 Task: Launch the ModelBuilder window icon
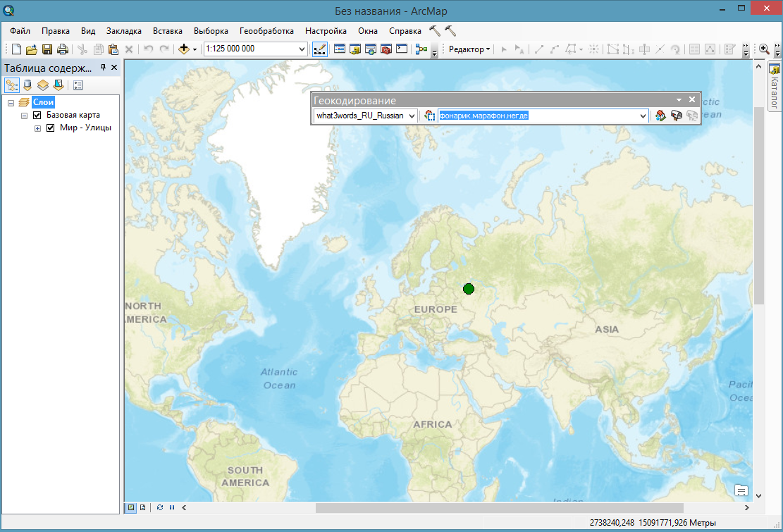421,49
